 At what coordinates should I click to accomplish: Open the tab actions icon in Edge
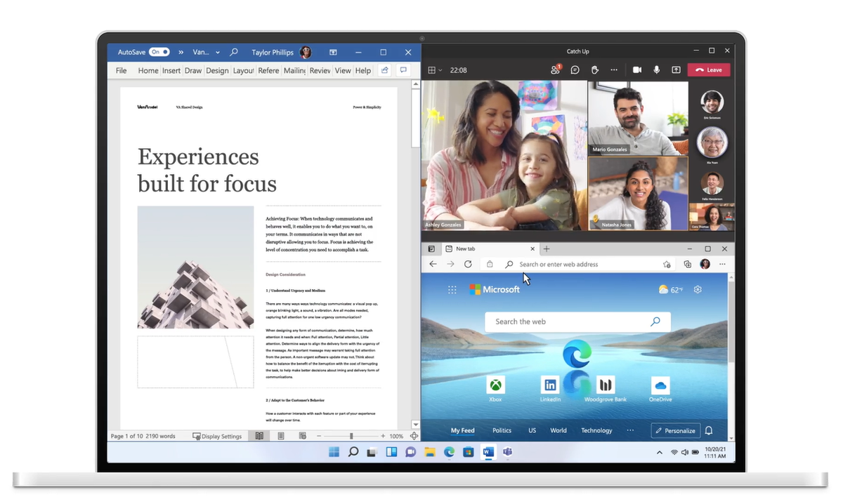point(432,248)
